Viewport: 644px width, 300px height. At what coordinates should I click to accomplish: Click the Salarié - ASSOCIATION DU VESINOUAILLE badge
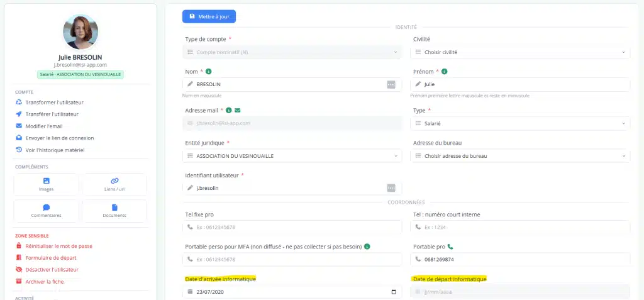point(80,74)
